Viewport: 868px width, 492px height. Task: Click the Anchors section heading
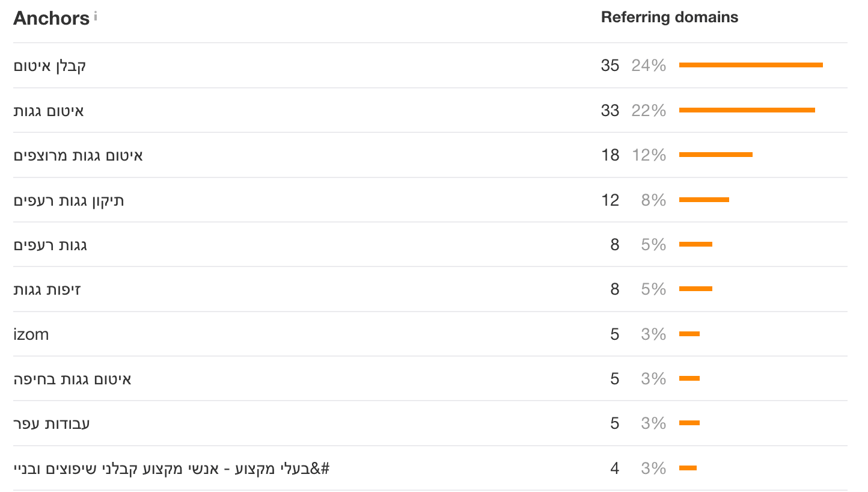51,19
